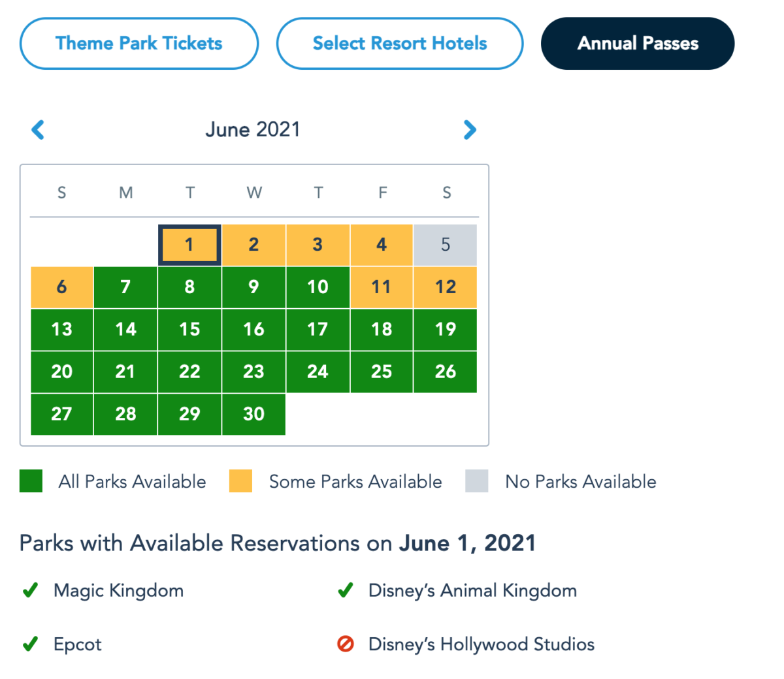The image size is (784, 679).
Task: Click checkmark next to Disney's Animal Kingdom
Action: pyautogui.click(x=346, y=591)
